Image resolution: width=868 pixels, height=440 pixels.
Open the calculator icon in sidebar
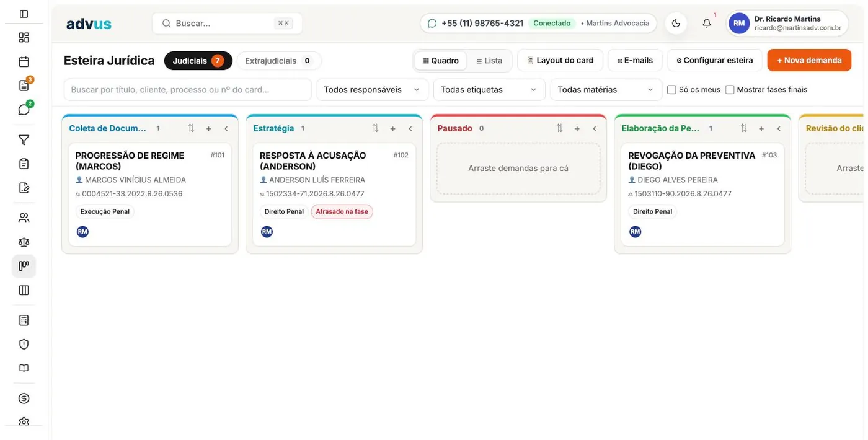(24, 320)
